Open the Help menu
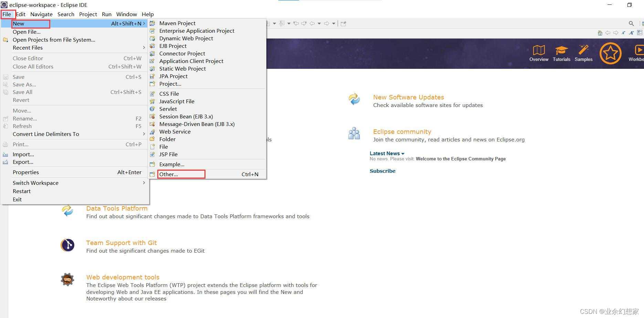This screenshot has height=318, width=644. (148, 14)
